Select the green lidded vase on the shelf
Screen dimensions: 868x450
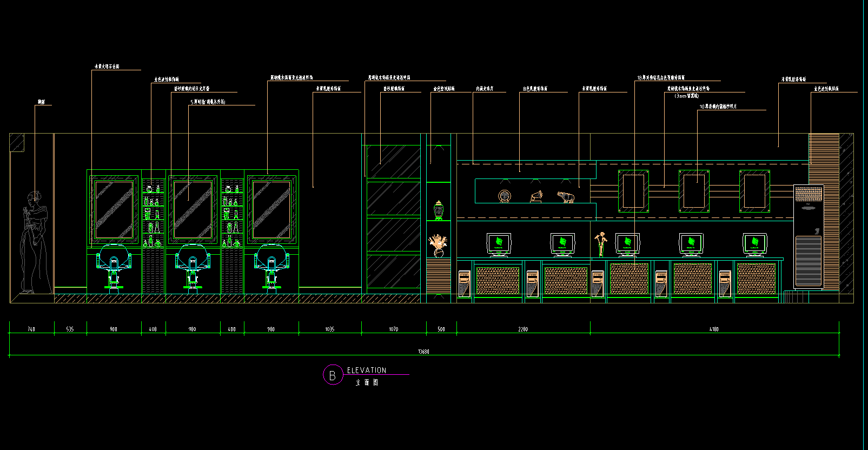[x=439, y=210]
